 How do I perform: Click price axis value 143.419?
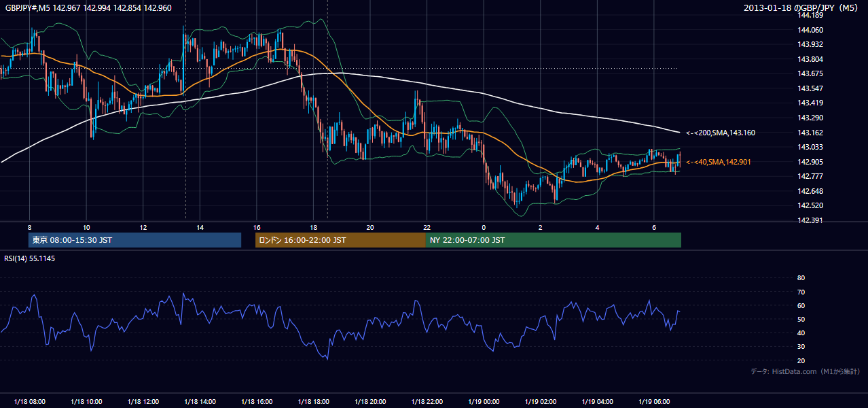tap(811, 103)
